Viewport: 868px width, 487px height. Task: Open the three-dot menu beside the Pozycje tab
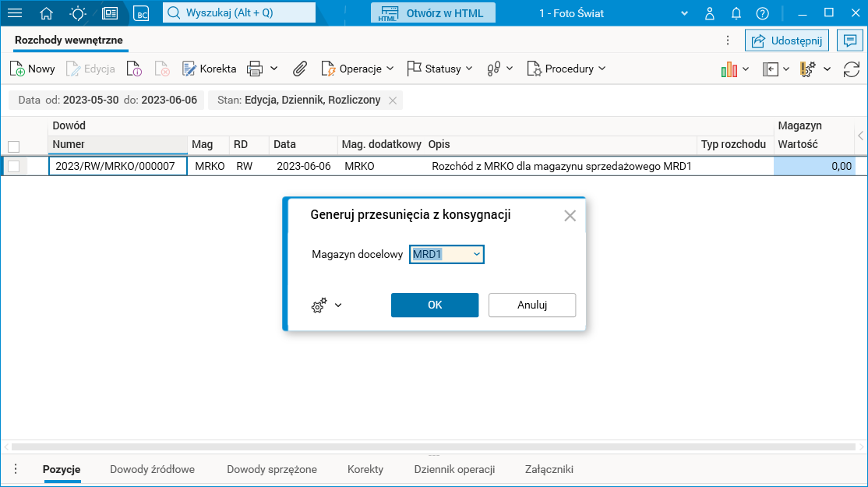pyautogui.click(x=16, y=469)
